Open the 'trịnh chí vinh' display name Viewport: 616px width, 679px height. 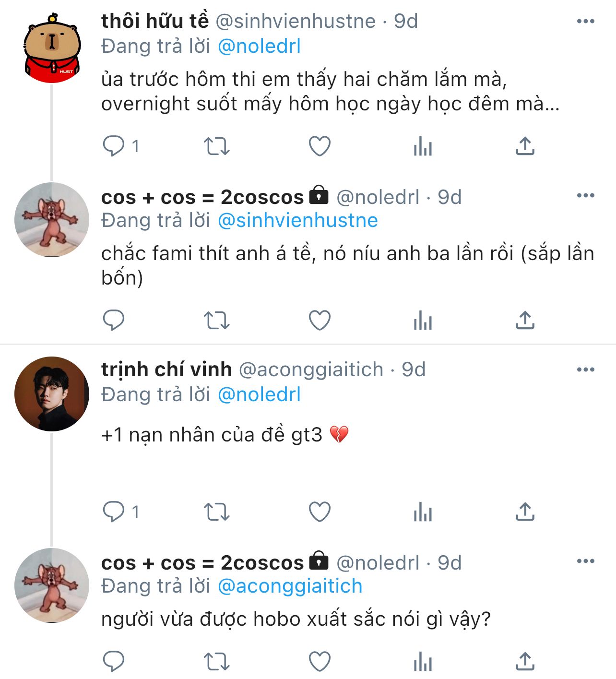point(166,369)
